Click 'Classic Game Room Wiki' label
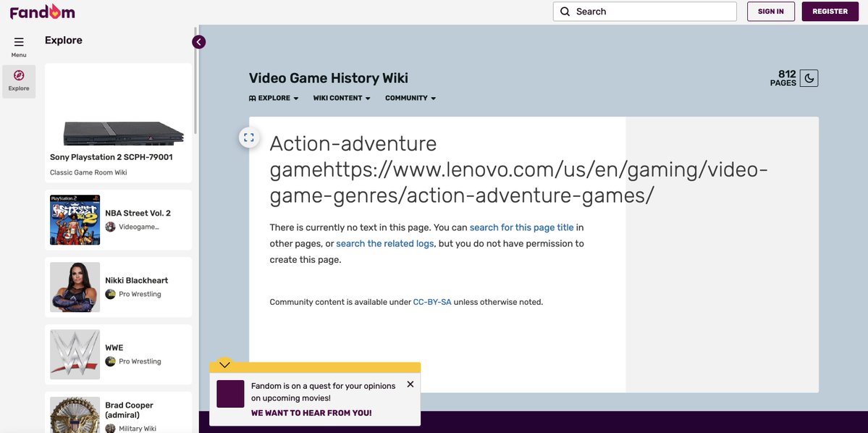 pos(88,173)
